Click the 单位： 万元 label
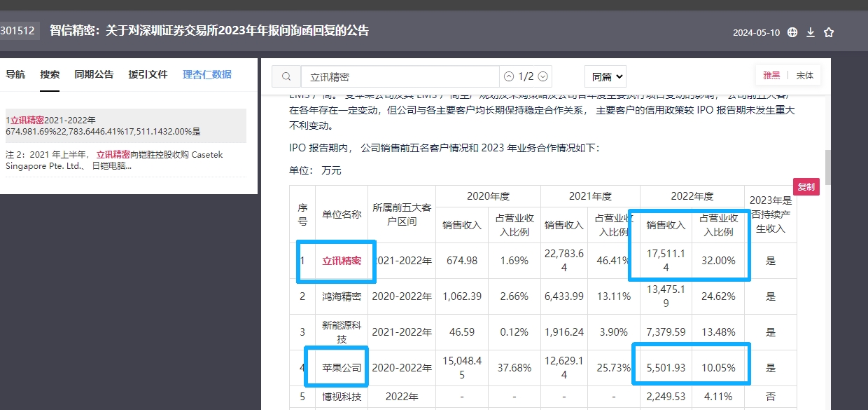The height and width of the screenshot is (410, 868). (x=315, y=170)
